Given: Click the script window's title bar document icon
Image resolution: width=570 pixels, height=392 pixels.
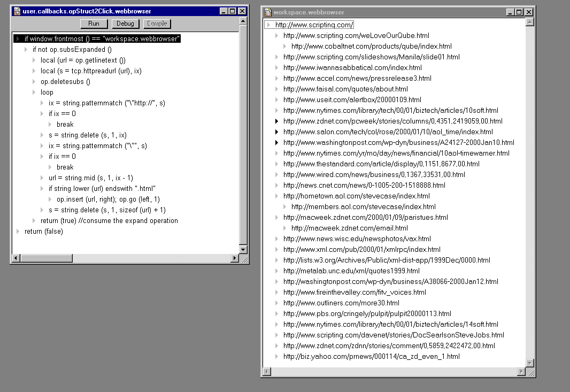Looking at the screenshot, I should tap(17, 11).
